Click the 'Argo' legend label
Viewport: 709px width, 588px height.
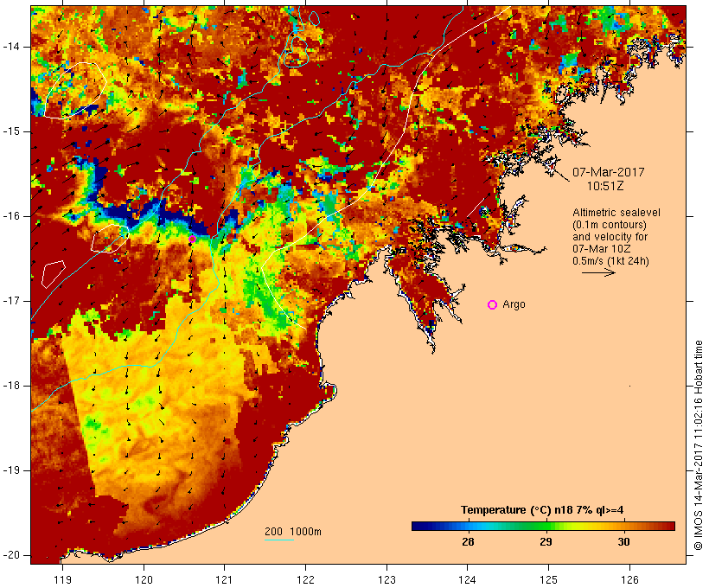tap(514, 304)
